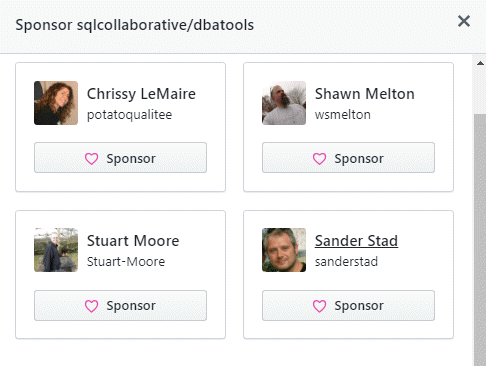Open Shawn Melton's avatar photo
The width and height of the screenshot is (486, 366).
tap(284, 103)
